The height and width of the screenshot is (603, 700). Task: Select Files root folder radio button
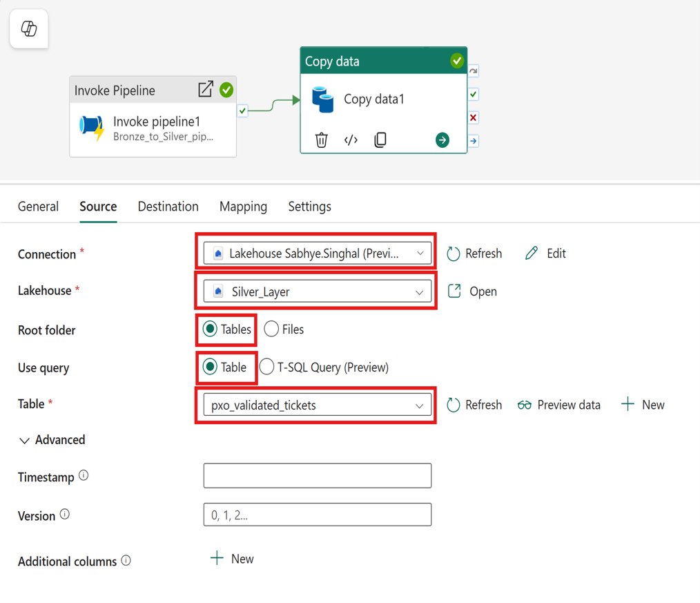click(x=271, y=329)
